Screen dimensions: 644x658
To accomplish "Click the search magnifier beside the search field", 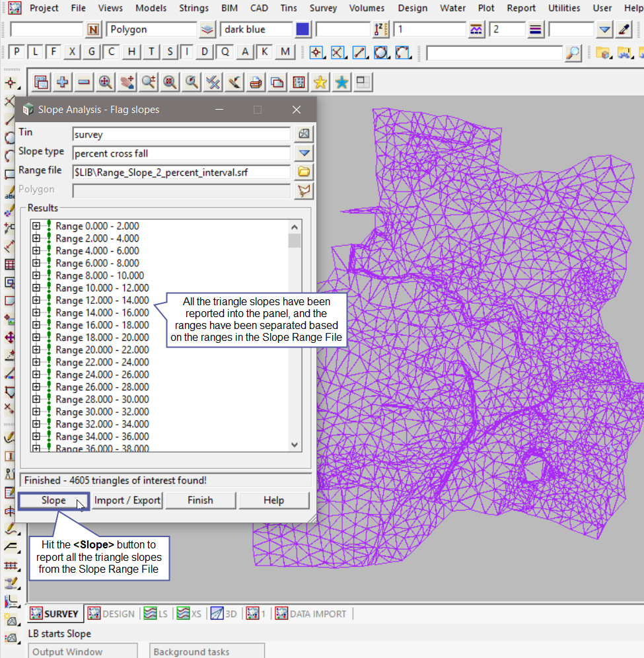I will click(x=573, y=53).
